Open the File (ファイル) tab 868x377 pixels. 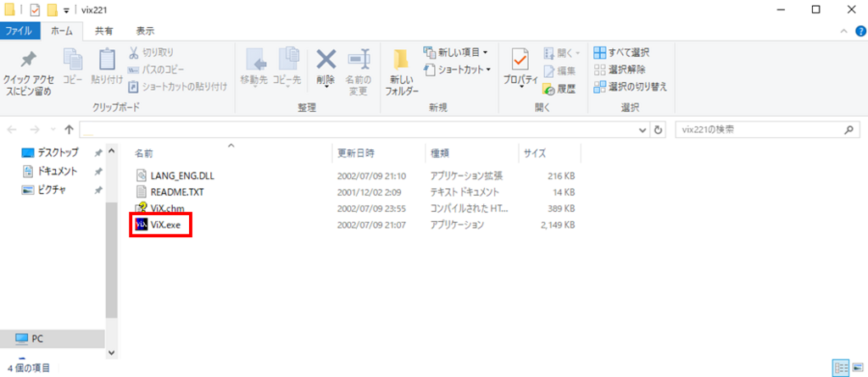(22, 31)
